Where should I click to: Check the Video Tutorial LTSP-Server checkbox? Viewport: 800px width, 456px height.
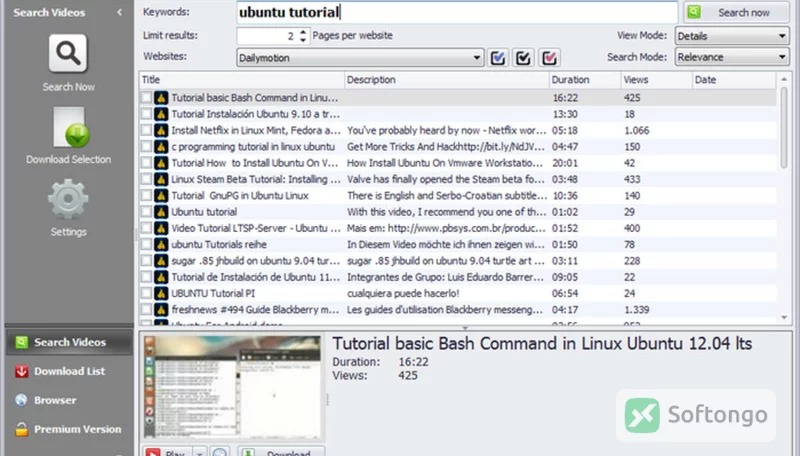tap(146, 228)
